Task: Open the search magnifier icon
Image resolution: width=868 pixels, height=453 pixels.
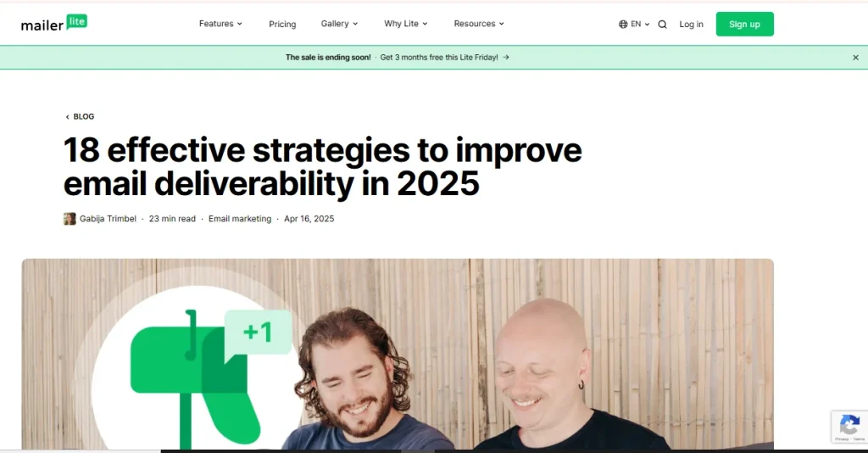Action: pos(662,25)
